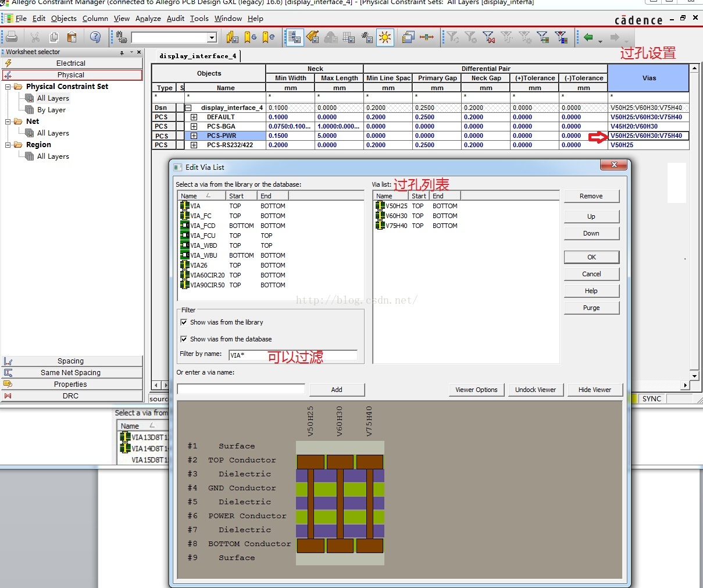Click the worksheet horizontal scrollbar right arrow
Image resolution: width=703 pixels, height=588 pixels.
click(x=685, y=385)
